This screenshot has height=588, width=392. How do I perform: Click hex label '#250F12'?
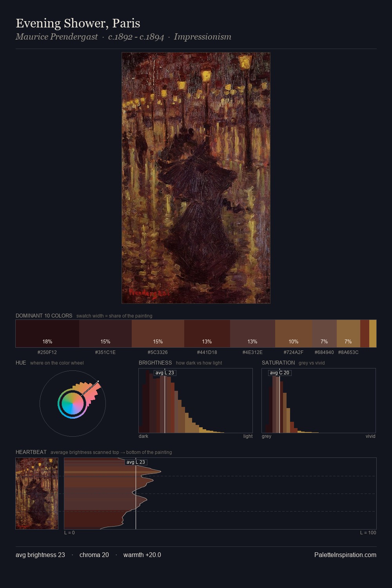(x=47, y=352)
